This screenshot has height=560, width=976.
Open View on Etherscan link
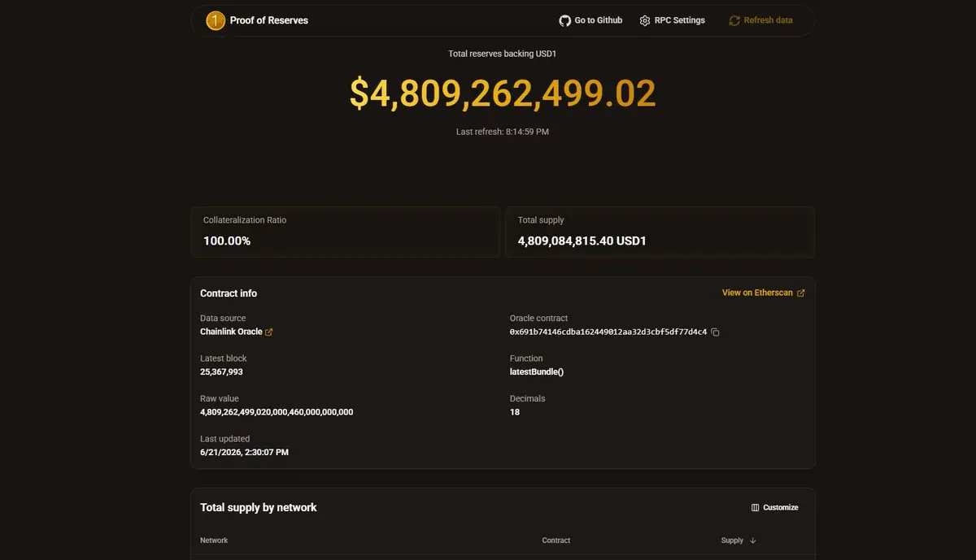(x=764, y=293)
